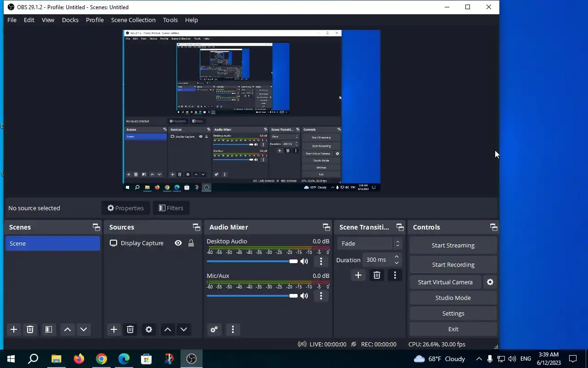Image resolution: width=588 pixels, height=368 pixels.
Task: Add a new source with plus icon
Action: click(114, 329)
